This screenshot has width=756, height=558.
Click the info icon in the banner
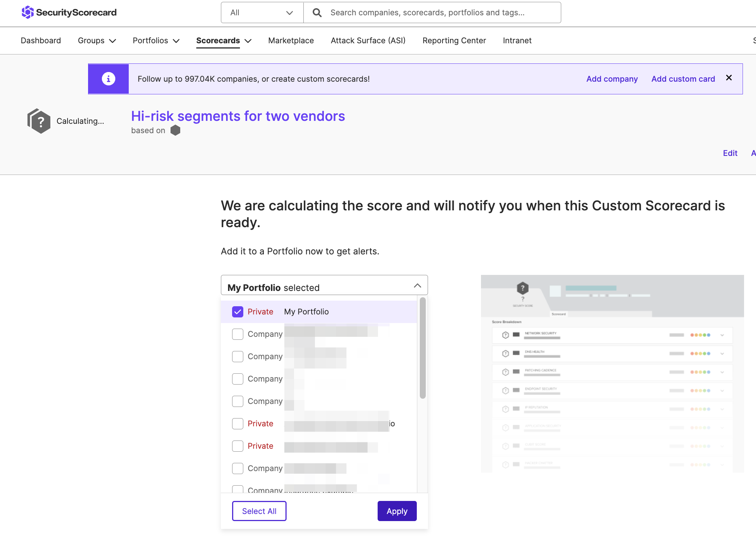pos(109,79)
